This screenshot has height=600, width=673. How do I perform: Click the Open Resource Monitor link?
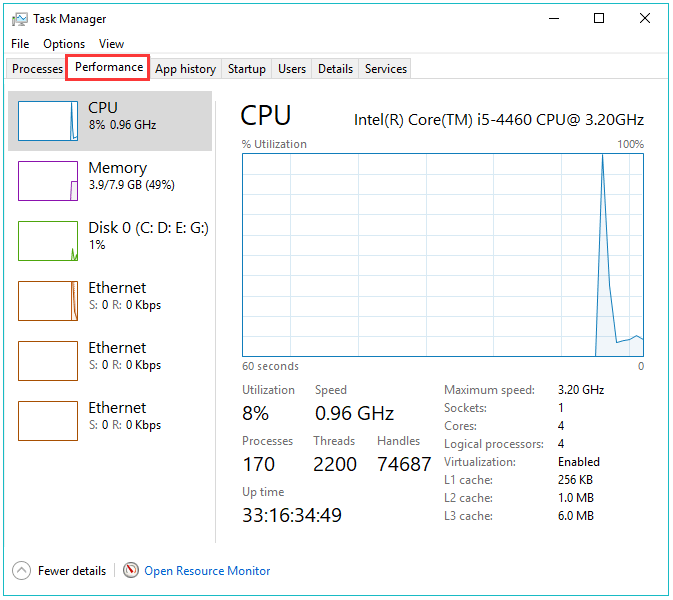[207, 571]
